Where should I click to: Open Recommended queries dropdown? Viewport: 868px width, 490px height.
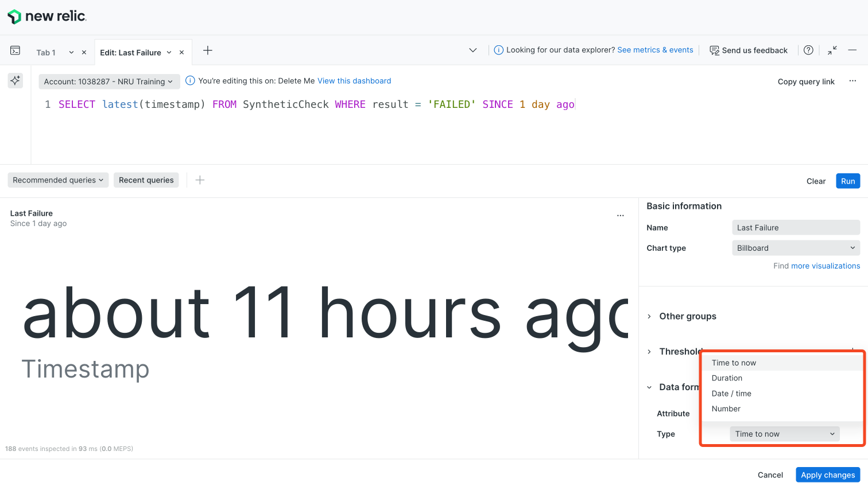pyautogui.click(x=58, y=180)
